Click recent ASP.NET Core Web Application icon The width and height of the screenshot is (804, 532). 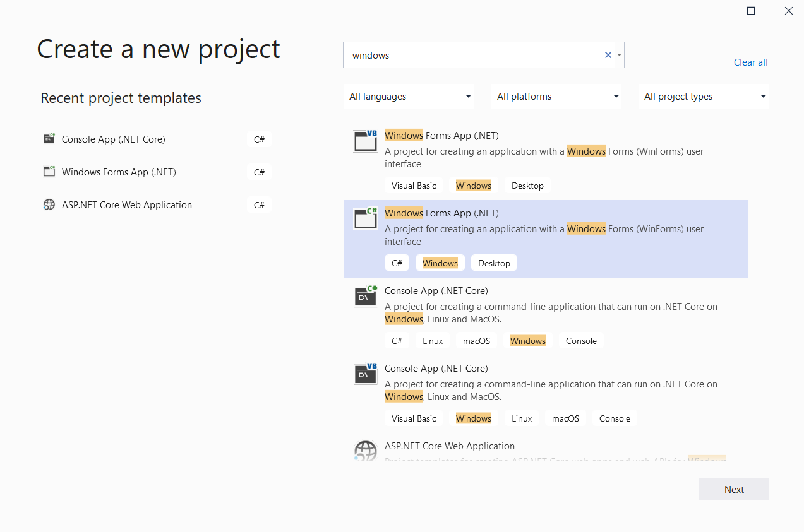pyautogui.click(x=49, y=204)
